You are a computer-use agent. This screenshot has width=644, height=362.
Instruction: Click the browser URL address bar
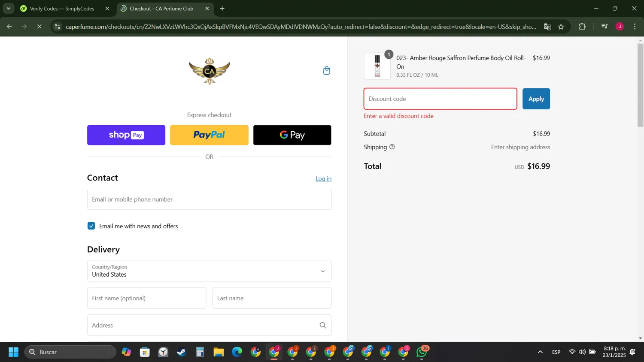pos(301,27)
